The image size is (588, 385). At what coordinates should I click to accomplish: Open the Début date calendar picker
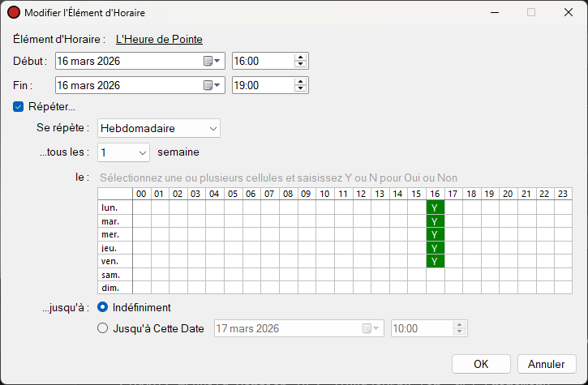pyautogui.click(x=212, y=61)
